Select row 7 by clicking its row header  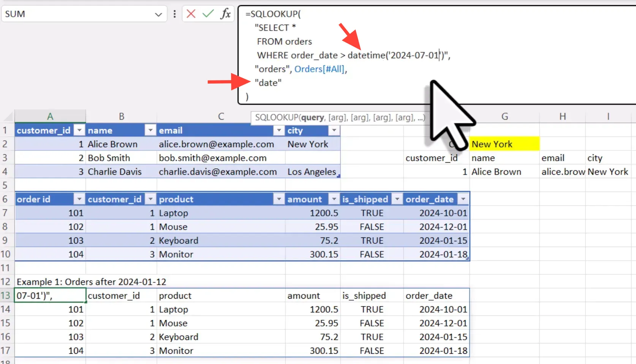6,213
